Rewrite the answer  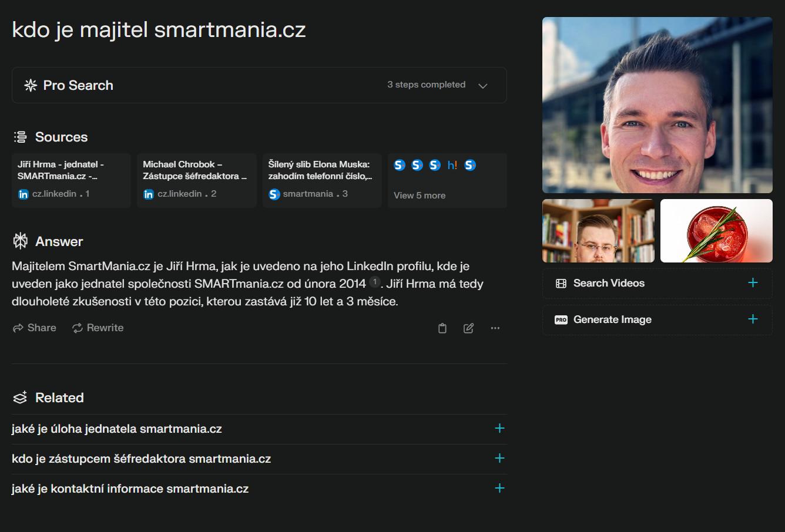tap(98, 328)
